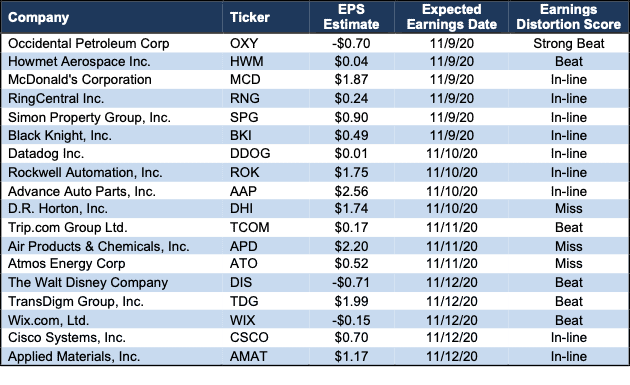Viewport: 630px width, 385px height.
Task: Select the -$0.71 EPS estimate cell
Action: [351, 283]
